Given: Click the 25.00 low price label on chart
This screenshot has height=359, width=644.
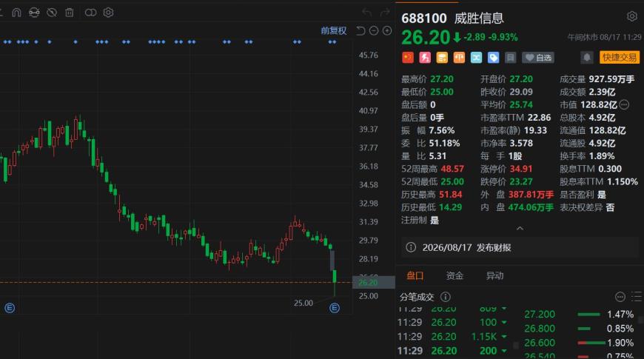Looking at the screenshot, I should click(303, 303).
